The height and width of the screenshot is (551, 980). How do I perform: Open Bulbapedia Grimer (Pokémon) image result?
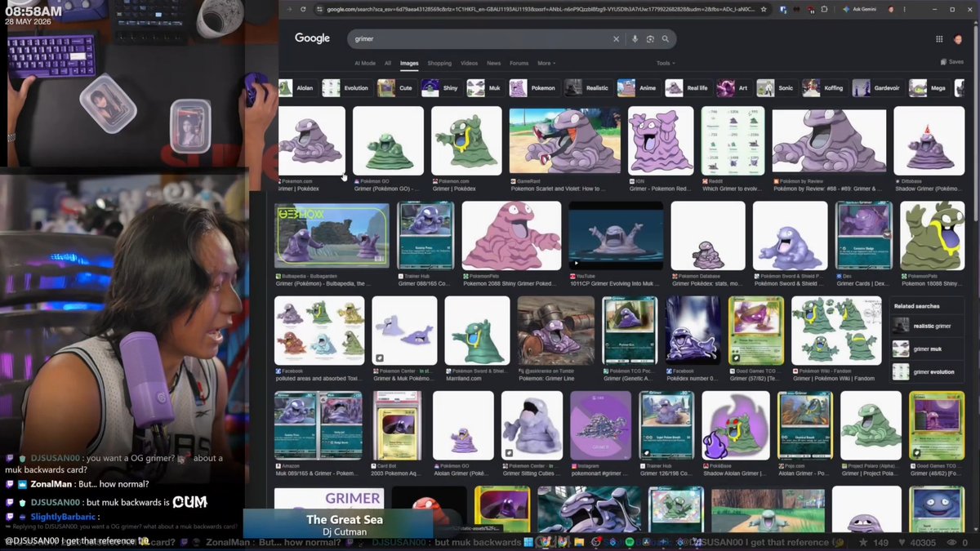332,236
